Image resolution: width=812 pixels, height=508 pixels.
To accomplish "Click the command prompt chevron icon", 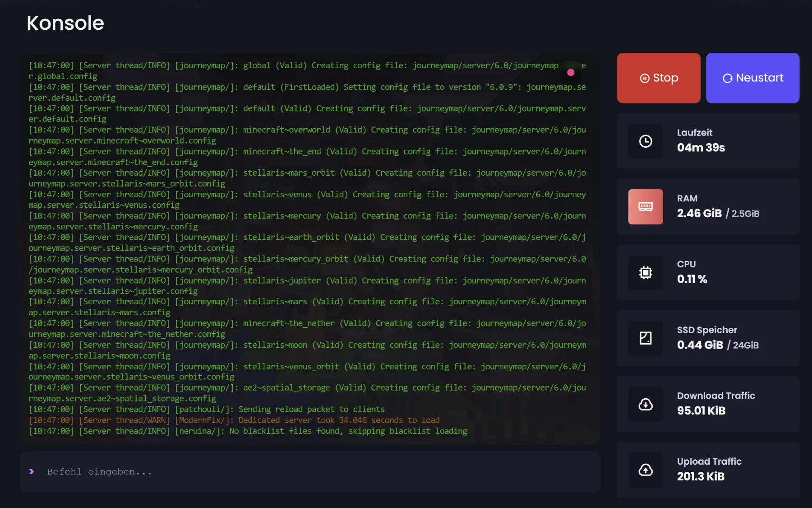I will click(x=32, y=471).
